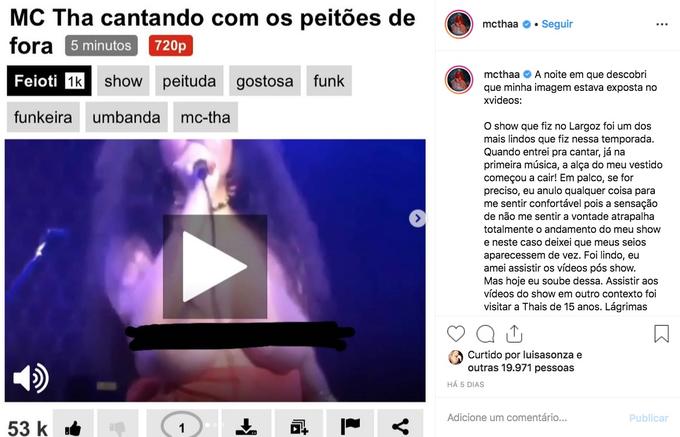Open the Feioti uploader profile button
Viewport: 680px width, 437px height.
pos(49,81)
